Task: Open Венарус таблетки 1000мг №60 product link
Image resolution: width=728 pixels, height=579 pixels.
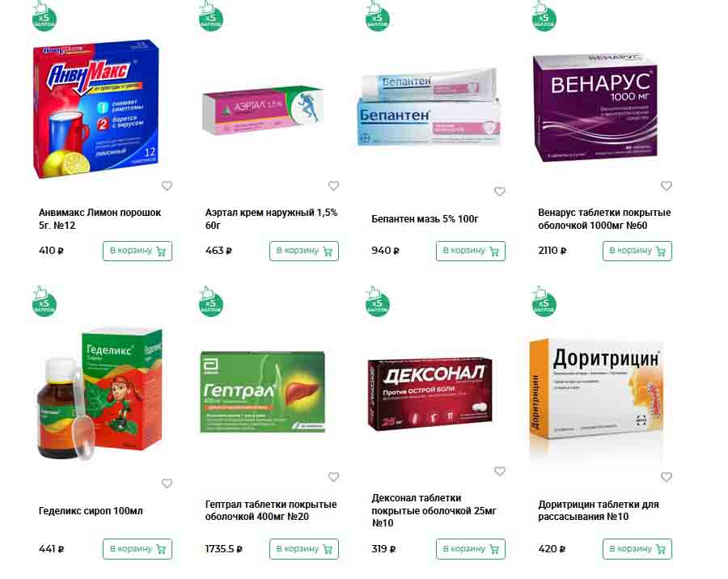Action: click(604, 218)
